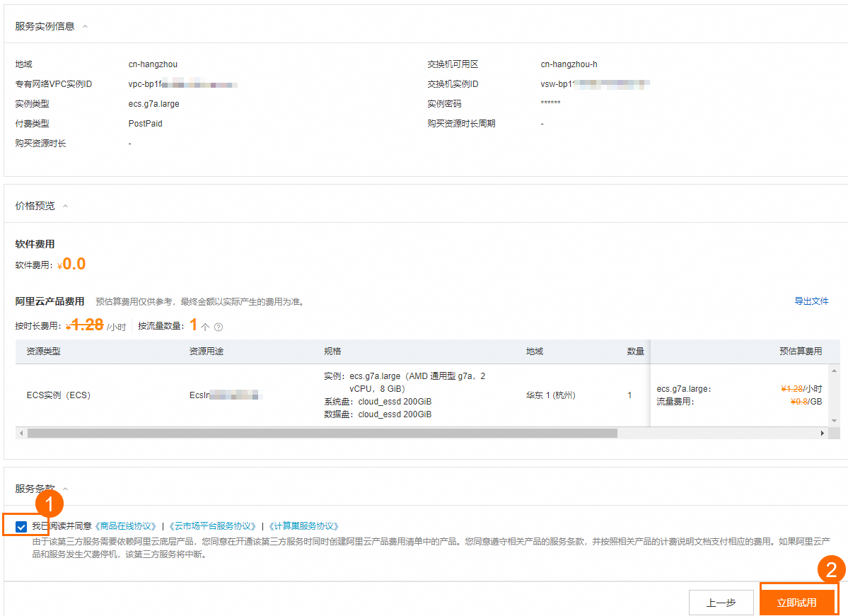Screen dimensions: 848x616
Task: Click the 流量费用 ¥0.8/GB value
Action: [806, 402]
